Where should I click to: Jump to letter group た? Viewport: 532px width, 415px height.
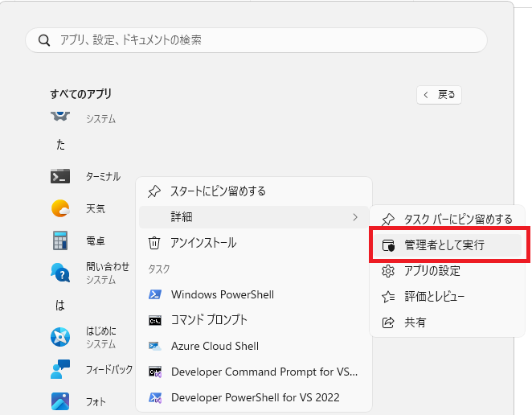60,145
